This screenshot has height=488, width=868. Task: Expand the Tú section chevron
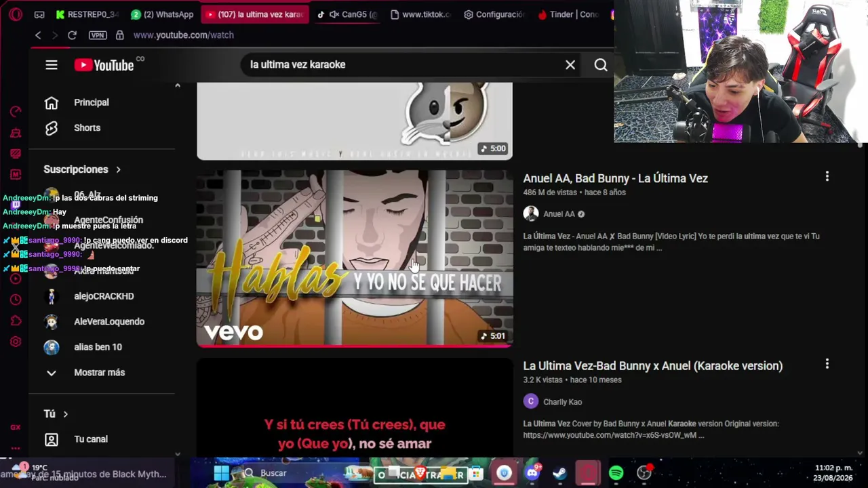[66, 414]
